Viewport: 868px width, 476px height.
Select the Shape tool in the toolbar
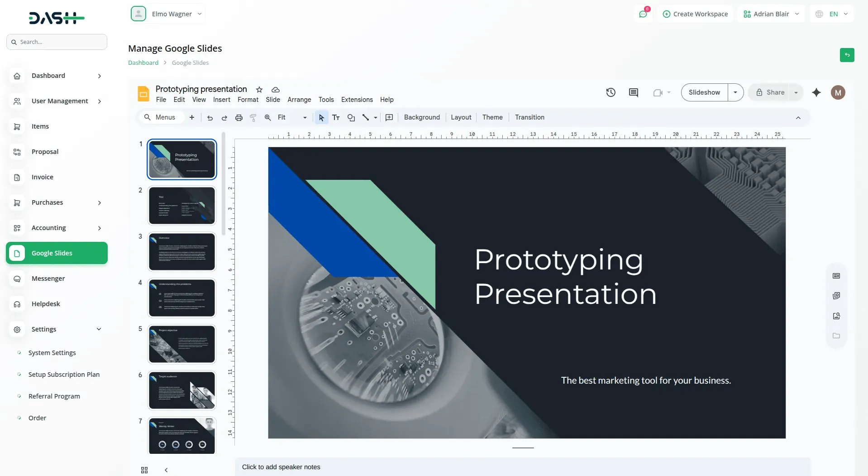(x=352, y=117)
